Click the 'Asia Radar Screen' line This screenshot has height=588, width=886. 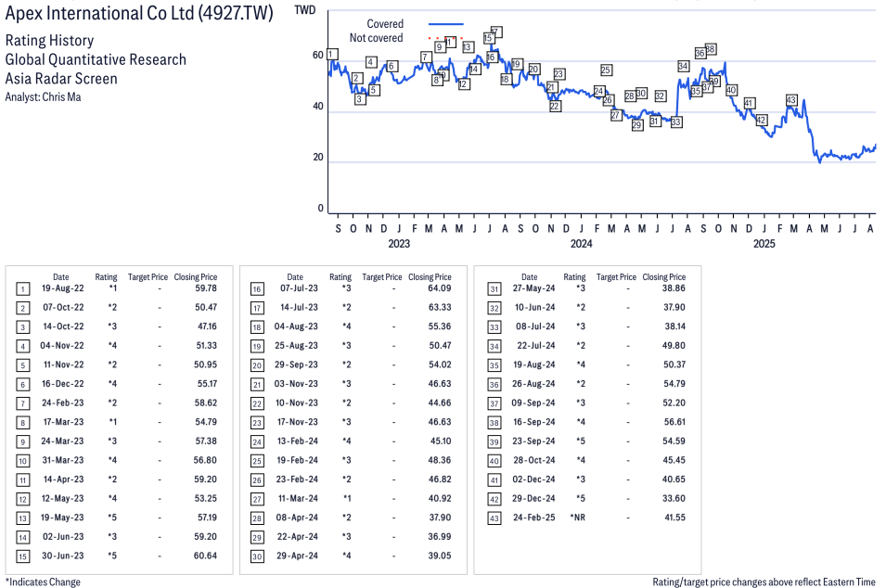coord(61,79)
